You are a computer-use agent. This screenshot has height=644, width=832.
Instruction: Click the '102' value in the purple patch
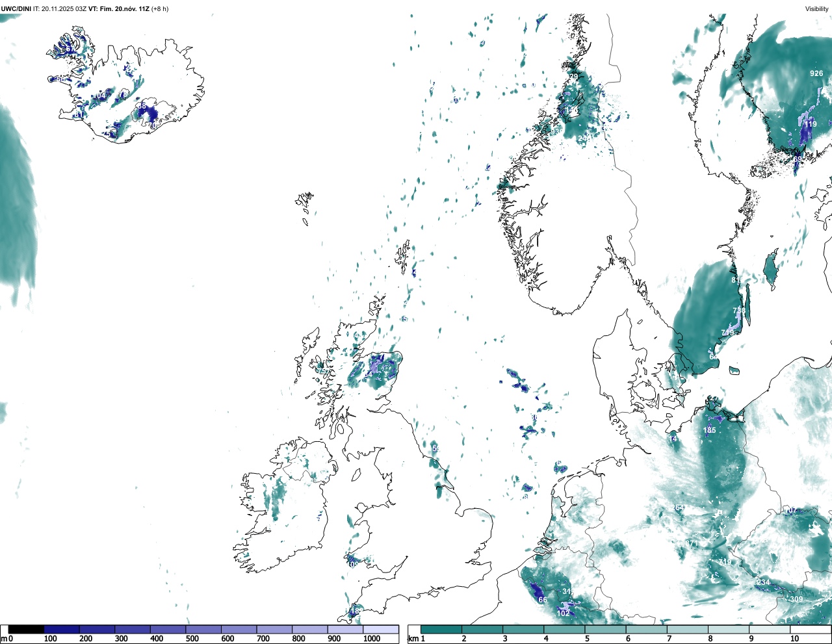[564, 613]
